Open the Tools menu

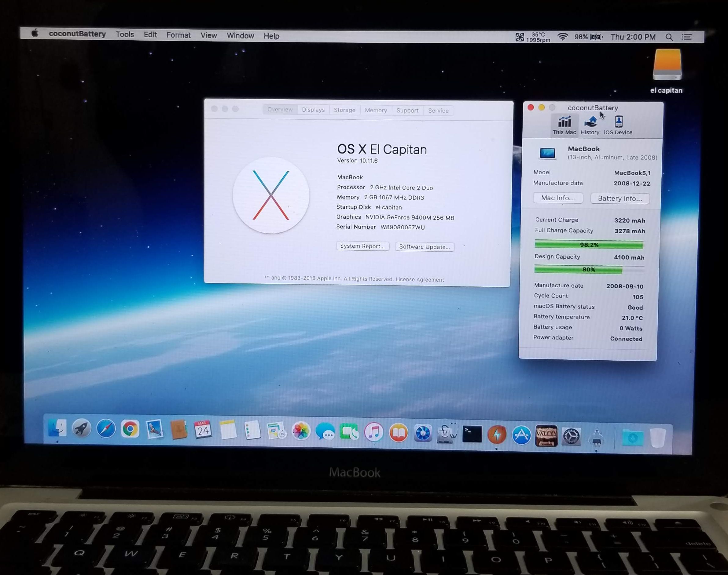[x=125, y=34]
